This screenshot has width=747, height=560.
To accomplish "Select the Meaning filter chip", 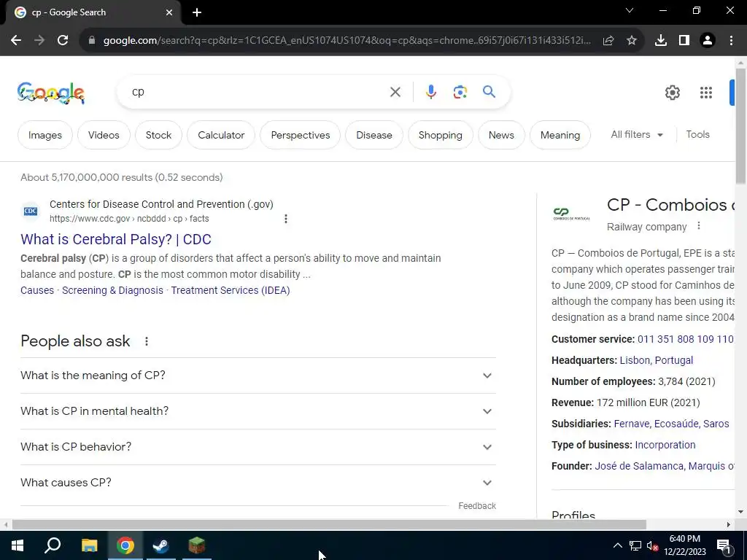I will (x=560, y=135).
